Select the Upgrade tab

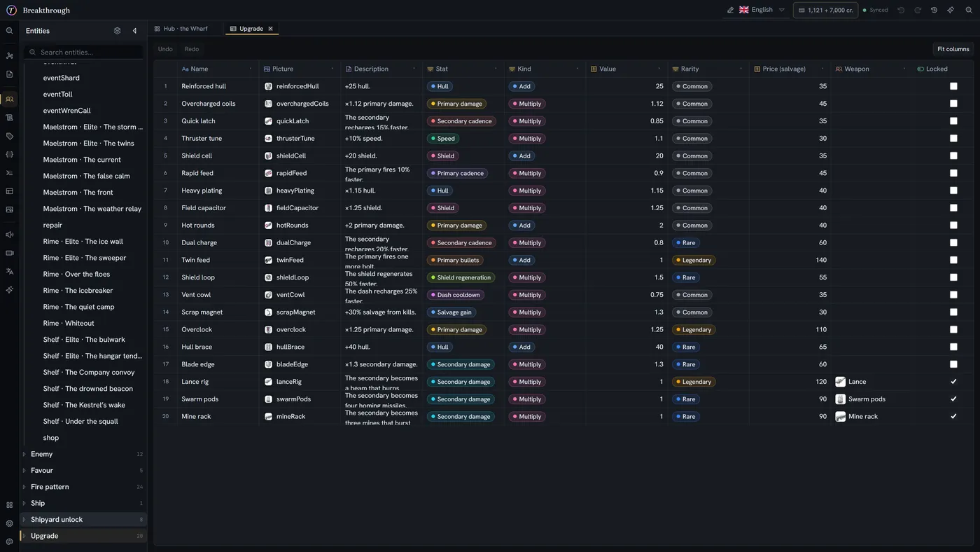pyautogui.click(x=251, y=29)
